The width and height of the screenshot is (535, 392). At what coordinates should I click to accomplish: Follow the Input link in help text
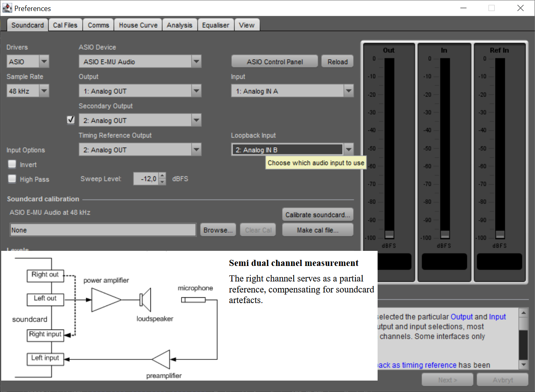[497, 317]
